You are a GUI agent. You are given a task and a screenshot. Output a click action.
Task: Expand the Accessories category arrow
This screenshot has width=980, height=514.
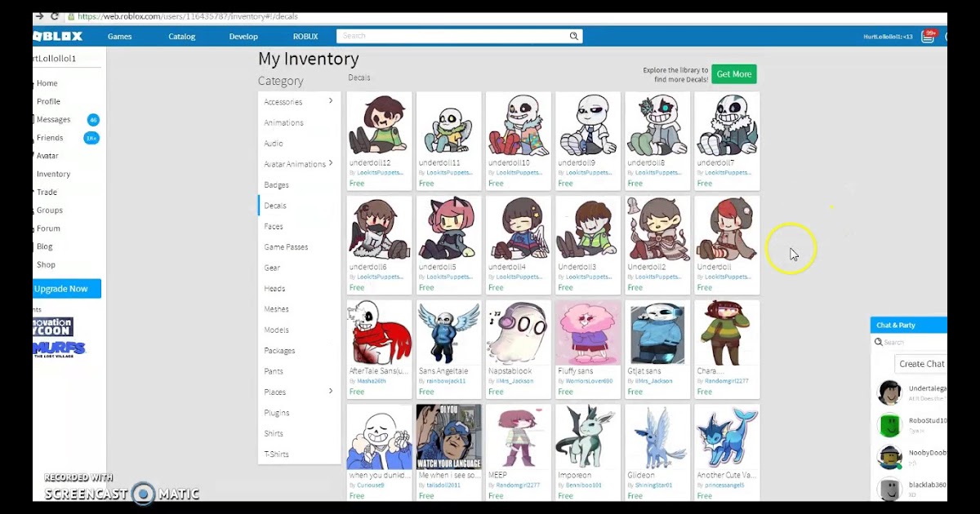(x=331, y=101)
